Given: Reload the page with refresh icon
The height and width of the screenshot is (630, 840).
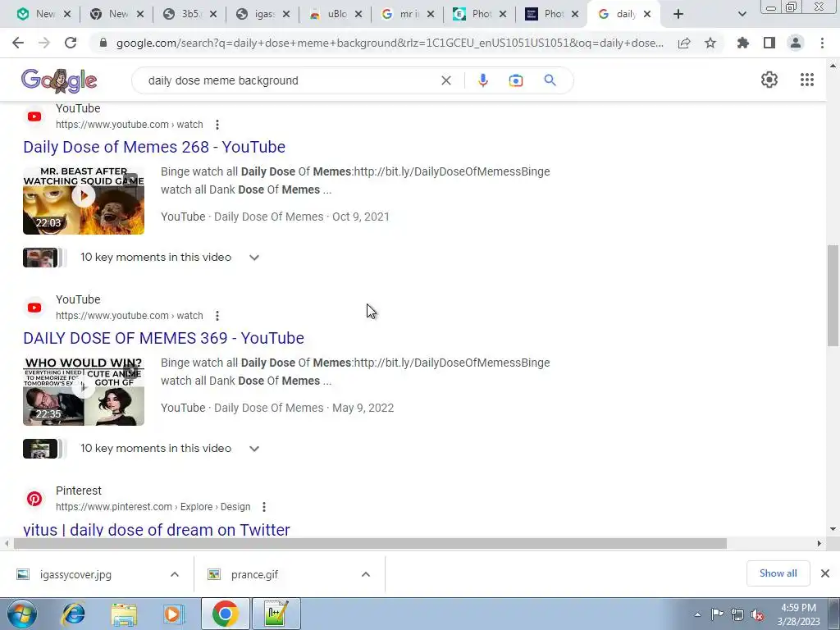Looking at the screenshot, I should [x=71, y=43].
